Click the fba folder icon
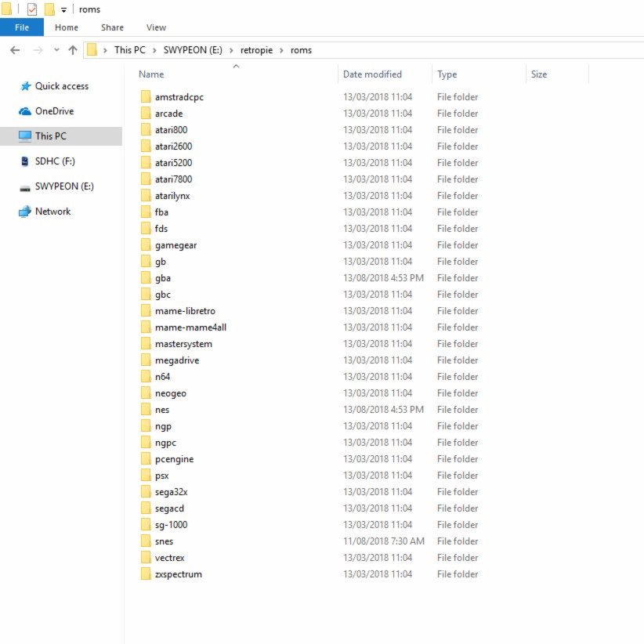This screenshot has height=644, width=644. (146, 212)
